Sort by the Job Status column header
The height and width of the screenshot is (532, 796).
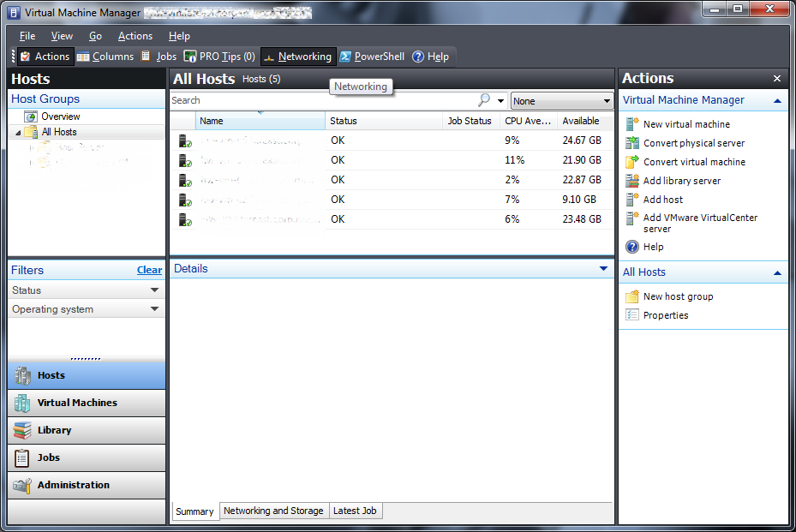[470, 121]
